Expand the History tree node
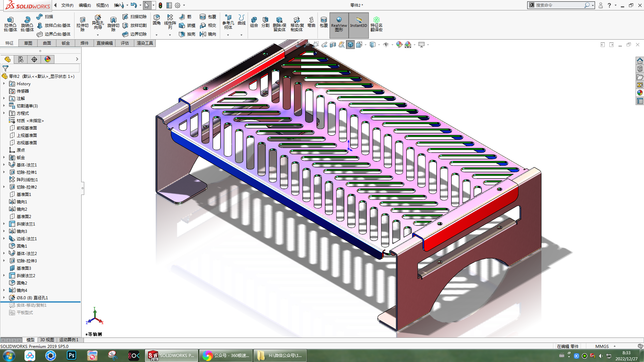This screenshot has height=362, width=644. (x=4, y=84)
